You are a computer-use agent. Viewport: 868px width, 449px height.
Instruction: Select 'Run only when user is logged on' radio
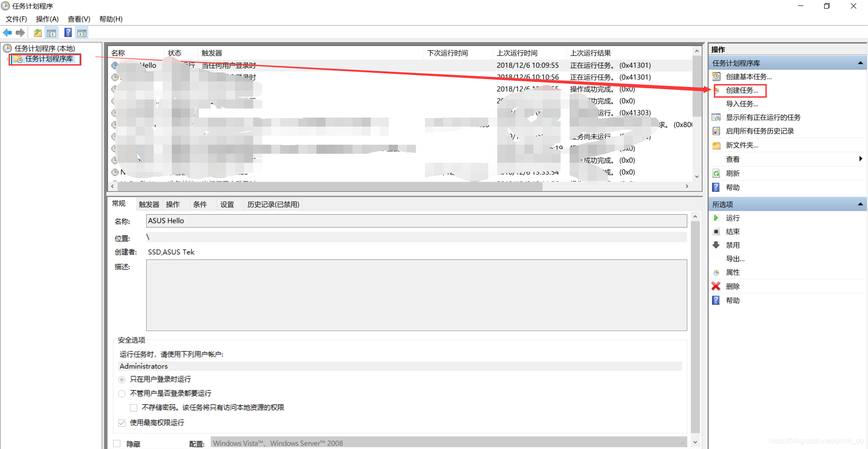[122, 379]
